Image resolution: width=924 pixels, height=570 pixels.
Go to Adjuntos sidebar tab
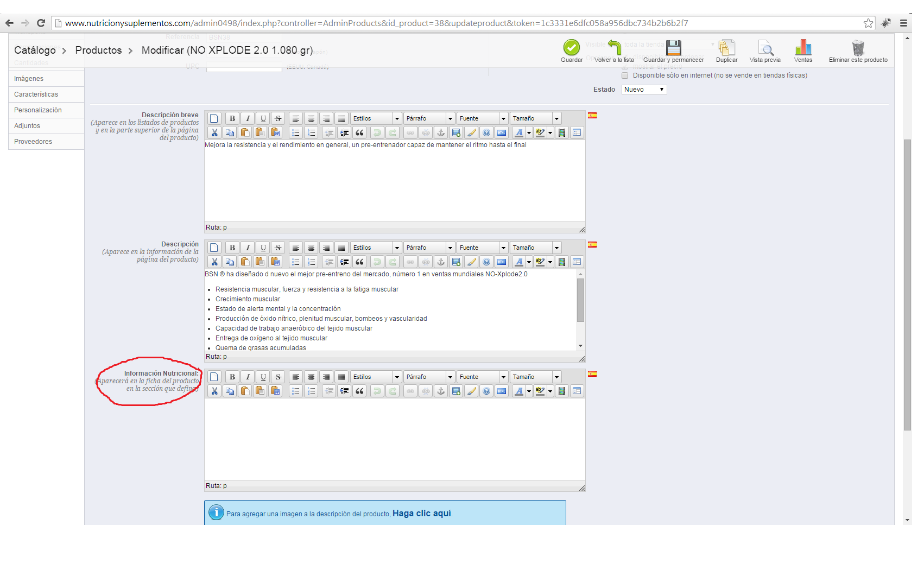(46, 126)
